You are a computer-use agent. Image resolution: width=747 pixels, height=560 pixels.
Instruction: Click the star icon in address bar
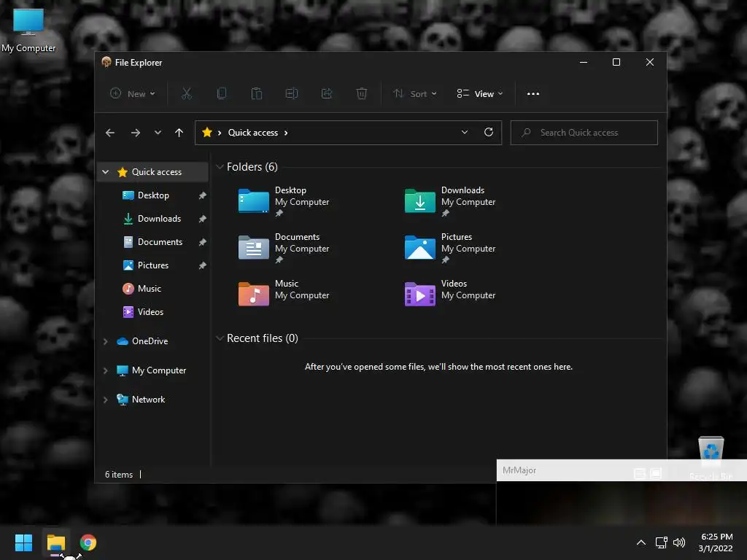[206, 133]
